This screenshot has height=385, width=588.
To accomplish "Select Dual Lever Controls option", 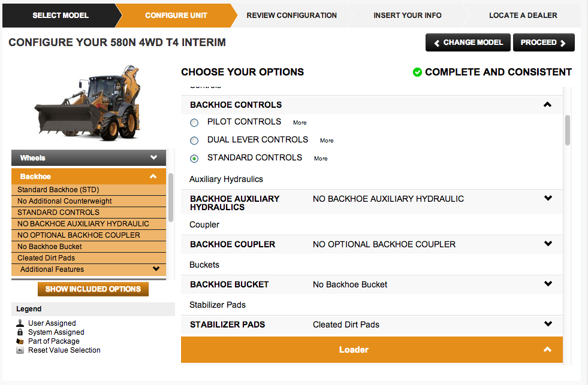I will pyautogui.click(x=194, y=140).
